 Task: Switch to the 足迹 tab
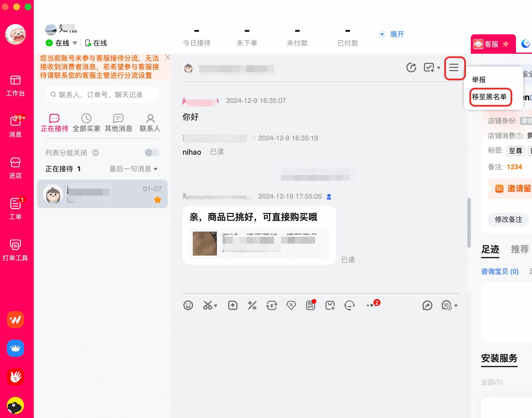(x=490, y=249)
